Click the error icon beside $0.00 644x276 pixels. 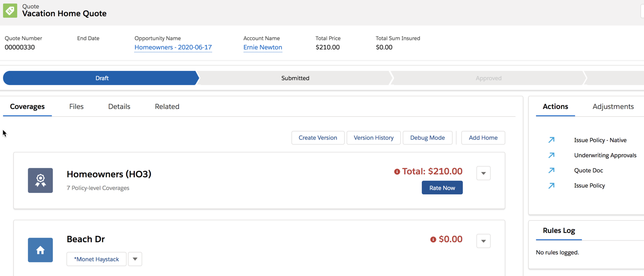point(433,239)
